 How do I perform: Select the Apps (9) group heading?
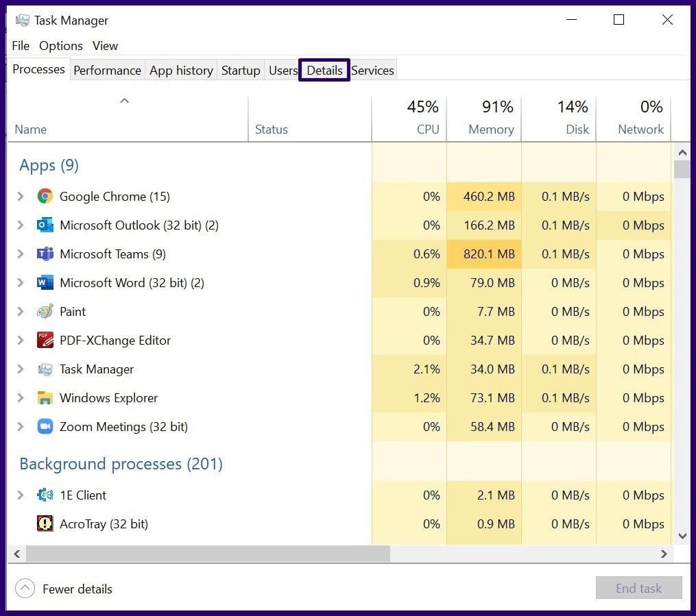(x=49, y=165)
